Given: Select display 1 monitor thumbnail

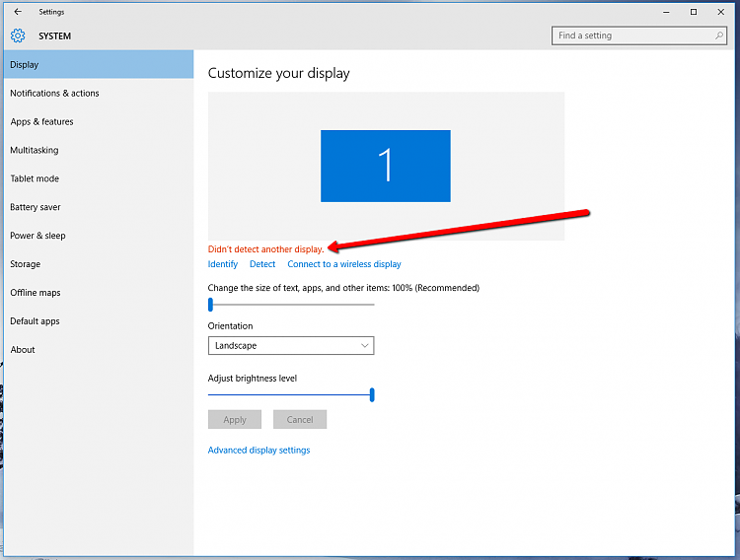Looking at the screenshot, I should [x=386, y=166].
